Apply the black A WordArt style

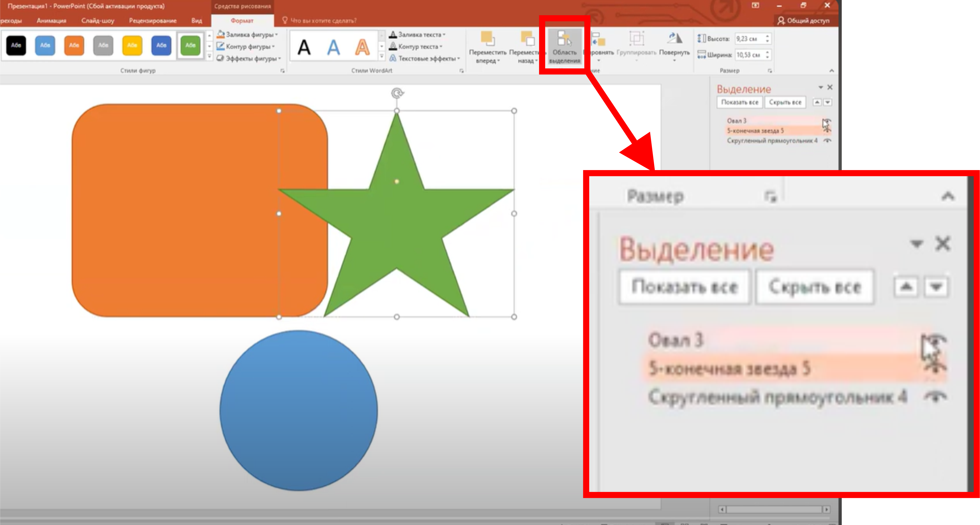[304, 47]
